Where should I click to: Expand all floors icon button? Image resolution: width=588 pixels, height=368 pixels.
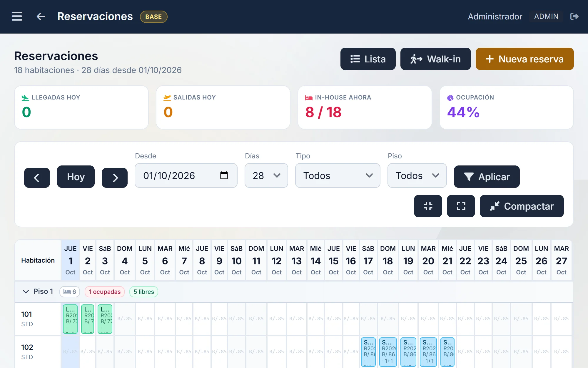[461, 206]
